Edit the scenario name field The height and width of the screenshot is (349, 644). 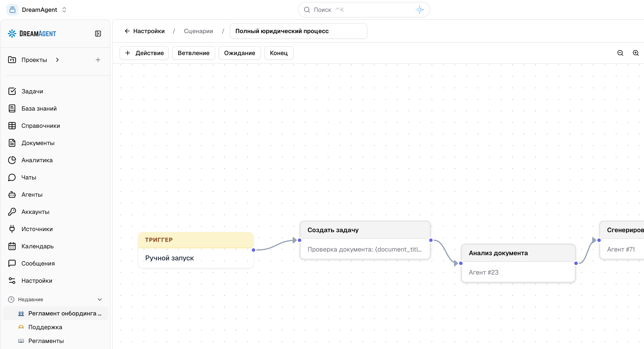299,31
